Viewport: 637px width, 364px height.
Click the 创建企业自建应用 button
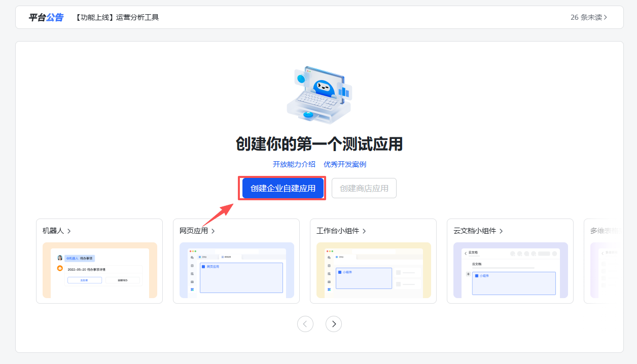click(281, 188)
